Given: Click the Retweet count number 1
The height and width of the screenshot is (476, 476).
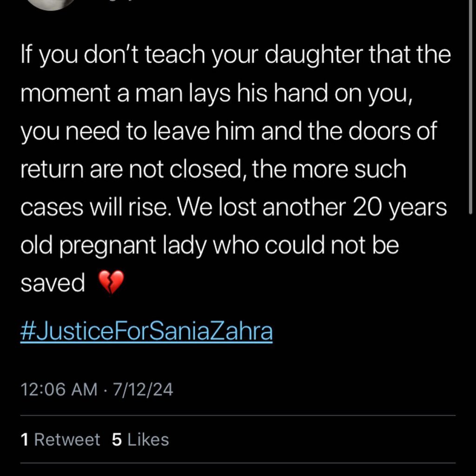Looking at the screenshot, I should coord(25,440).
